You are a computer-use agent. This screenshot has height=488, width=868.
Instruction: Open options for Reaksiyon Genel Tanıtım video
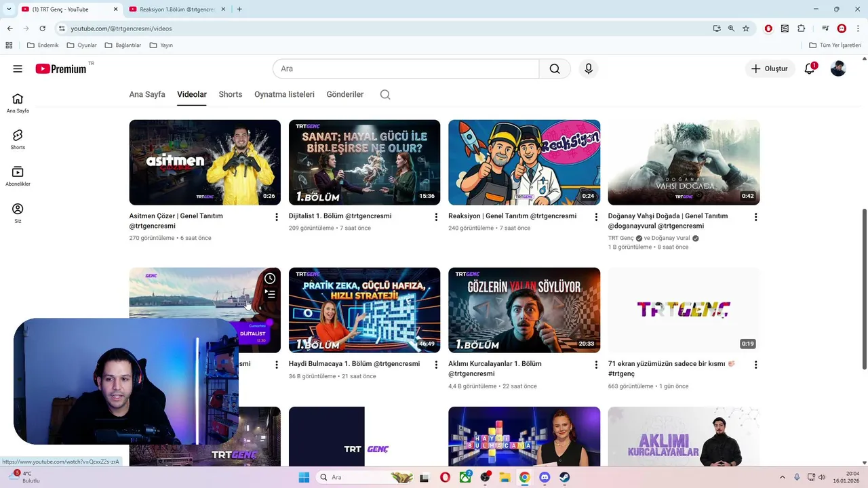coord(595,217)
